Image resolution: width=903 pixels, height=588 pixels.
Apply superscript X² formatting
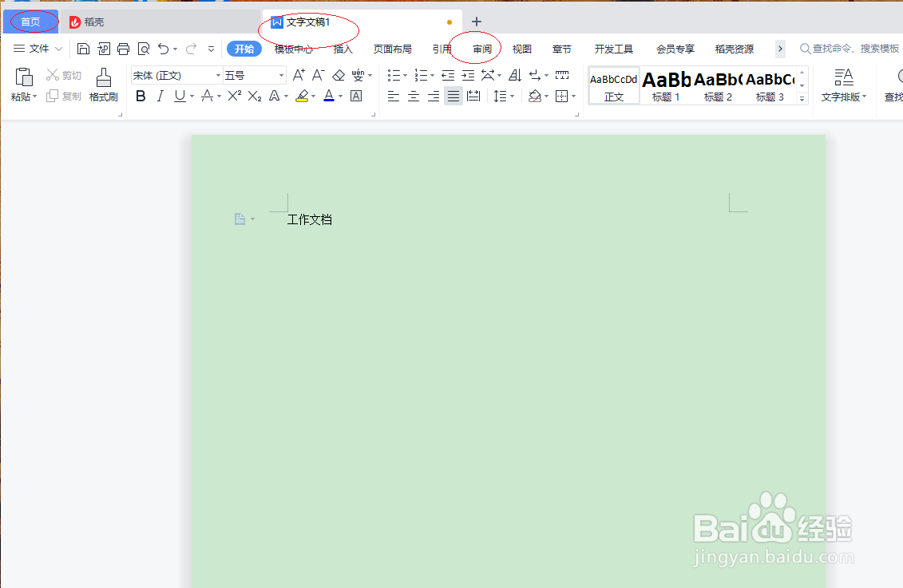point(235,96)
